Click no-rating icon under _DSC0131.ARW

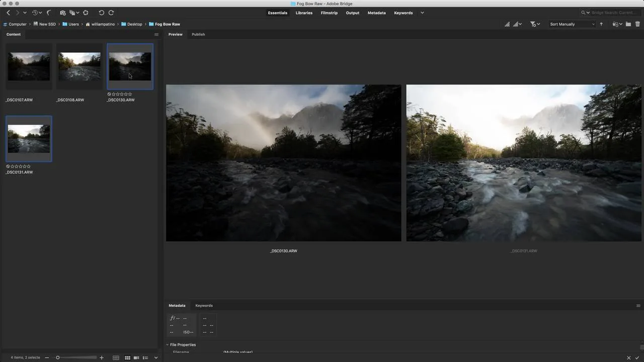[8, 166]
